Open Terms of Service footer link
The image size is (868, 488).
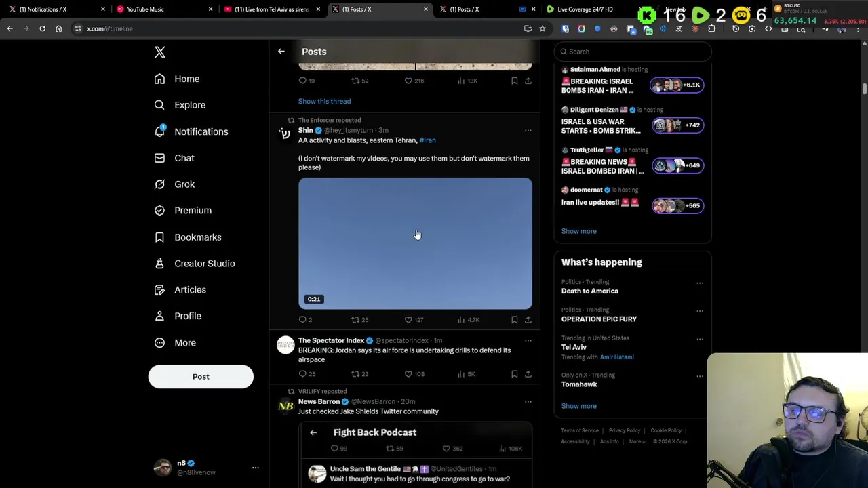coord(580,430)
